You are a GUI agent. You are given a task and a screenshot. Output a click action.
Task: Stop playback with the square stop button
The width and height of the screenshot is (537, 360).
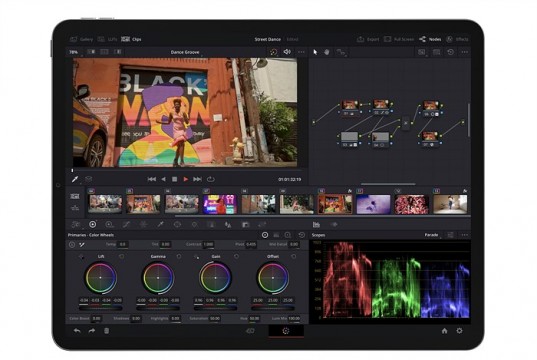coord(175,179)
